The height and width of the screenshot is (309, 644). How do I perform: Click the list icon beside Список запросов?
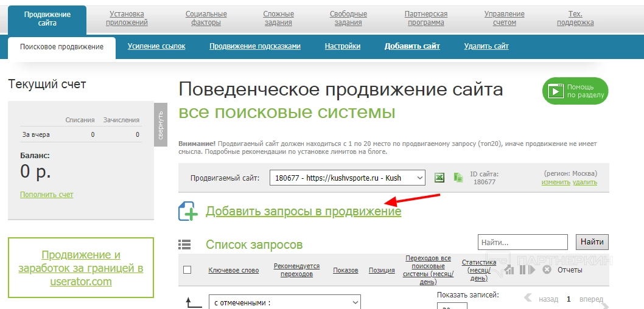pos(185,245)
